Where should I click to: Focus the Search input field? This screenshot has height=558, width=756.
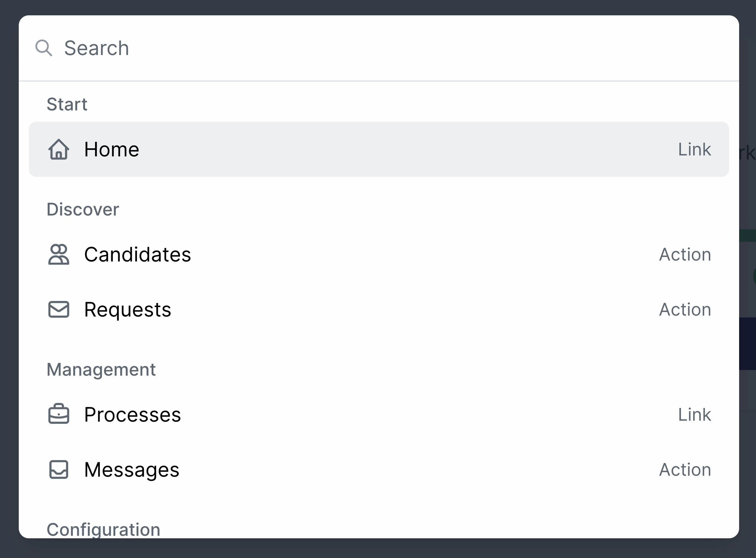tap(379, 48)
